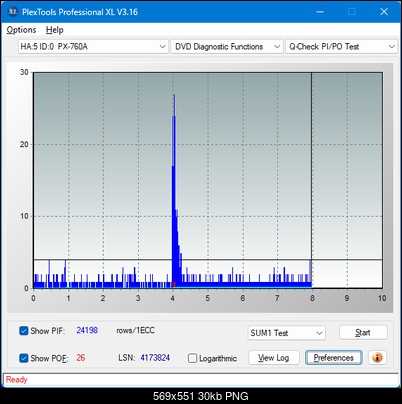
Task: Click the View Log button
Action: pos(274,358)
